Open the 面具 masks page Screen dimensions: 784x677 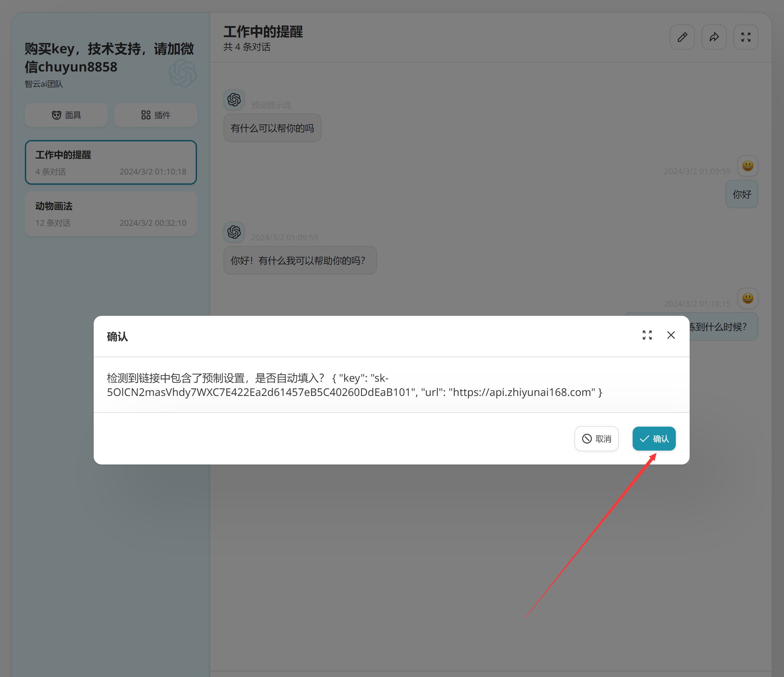pyautogui.click(x=66, y=115)
